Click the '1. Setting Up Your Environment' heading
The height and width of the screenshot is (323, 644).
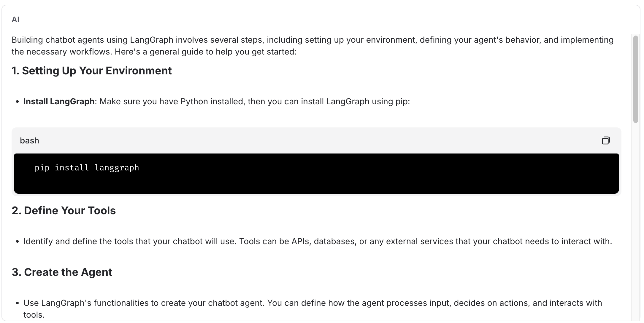[92, 71]
